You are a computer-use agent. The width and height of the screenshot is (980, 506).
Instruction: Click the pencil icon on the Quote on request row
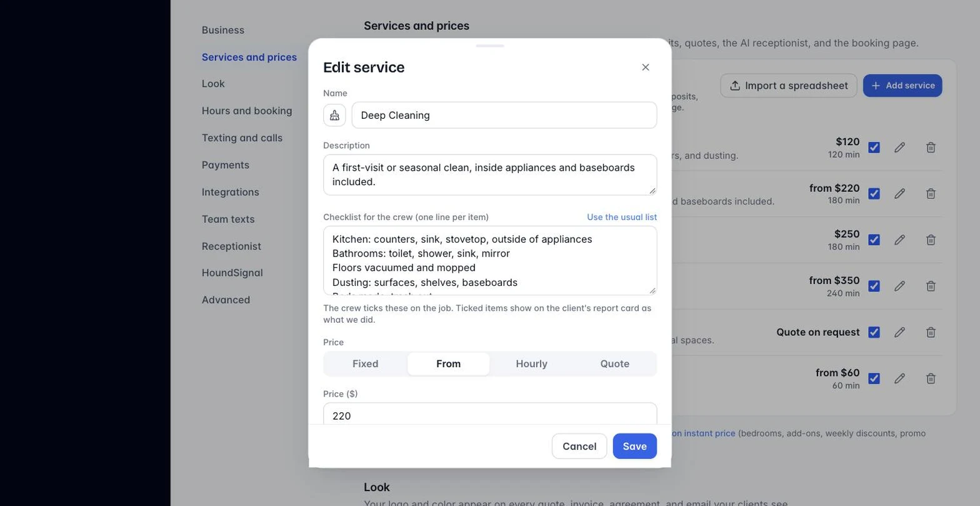(899, 332)
